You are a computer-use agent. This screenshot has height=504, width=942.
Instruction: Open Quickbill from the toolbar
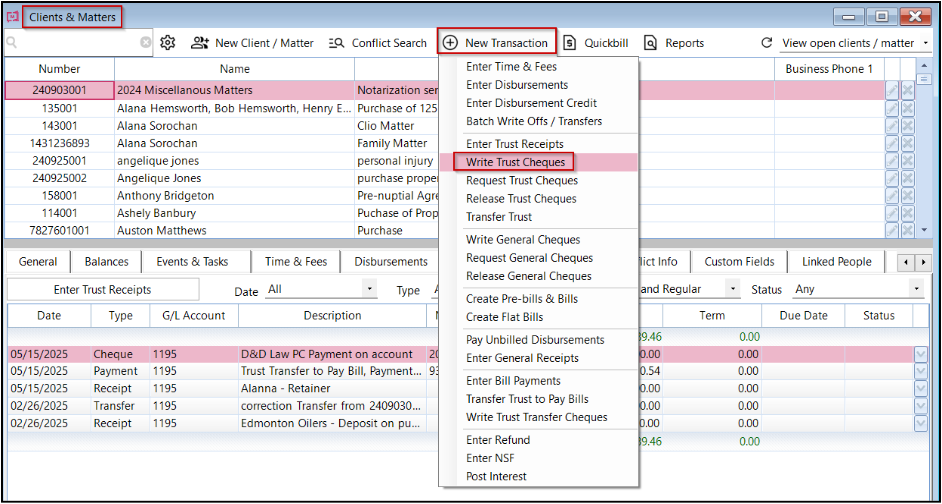pyautogui.click(x=596, y=43)
